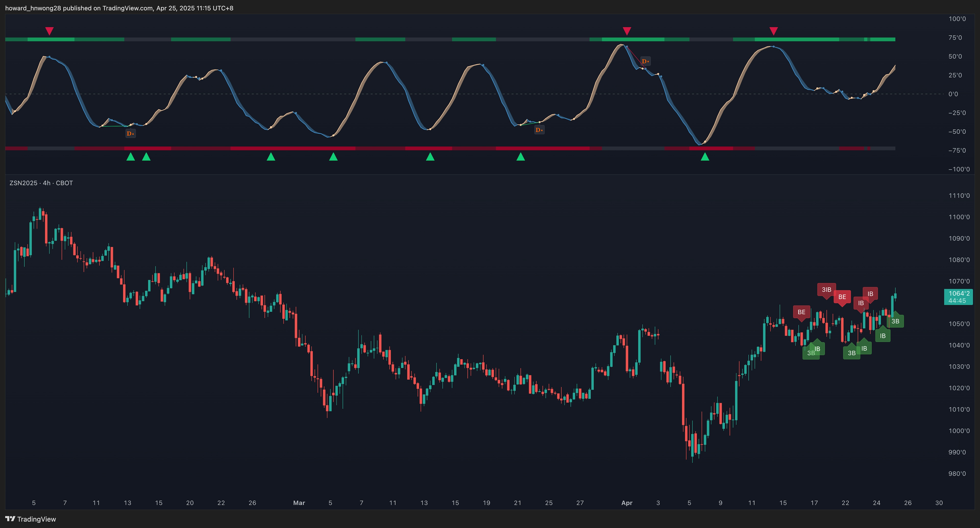Click the 0'0 oscillator axis label
980x528 pixels.
pyautogui.click(x=953, y=94)
